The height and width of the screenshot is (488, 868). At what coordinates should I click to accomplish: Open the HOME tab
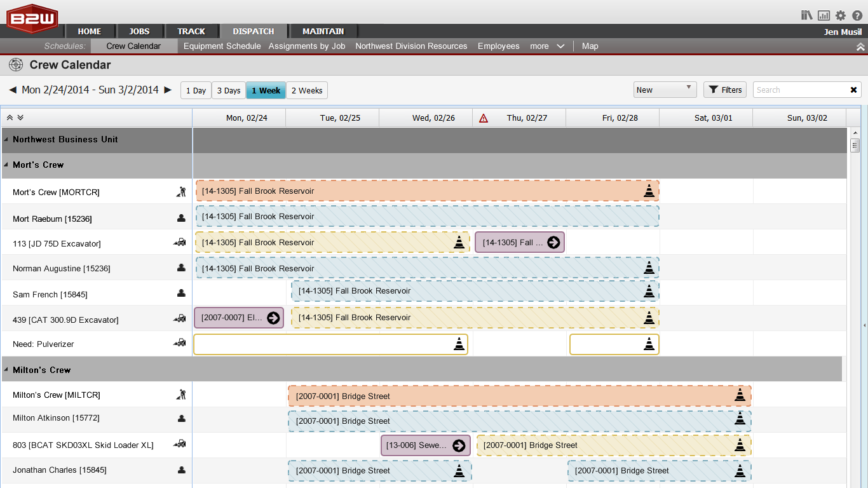click(90, 31)
